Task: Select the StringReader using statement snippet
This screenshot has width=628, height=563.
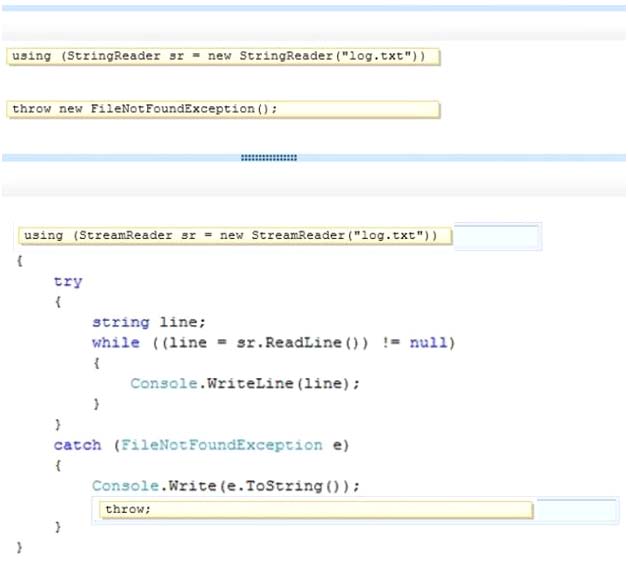Action: point(223,56)
